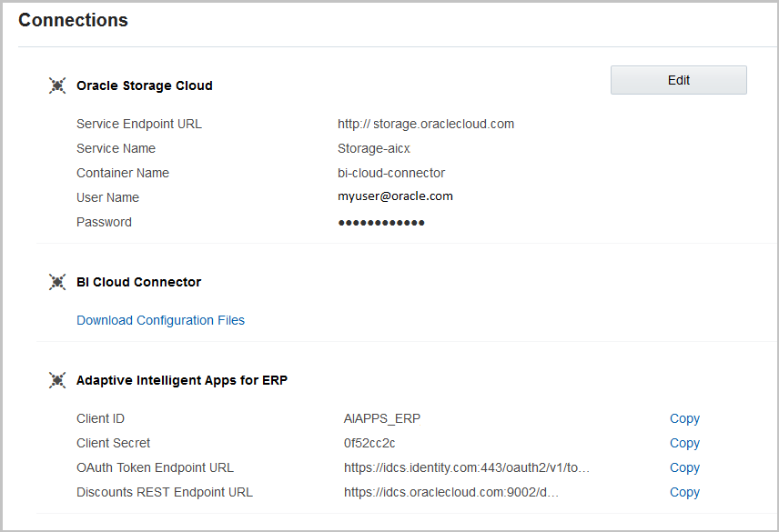779x532 pixels.
Task: Click the Adaptive Intelligent Apps section icon
Action: point(57,380)
